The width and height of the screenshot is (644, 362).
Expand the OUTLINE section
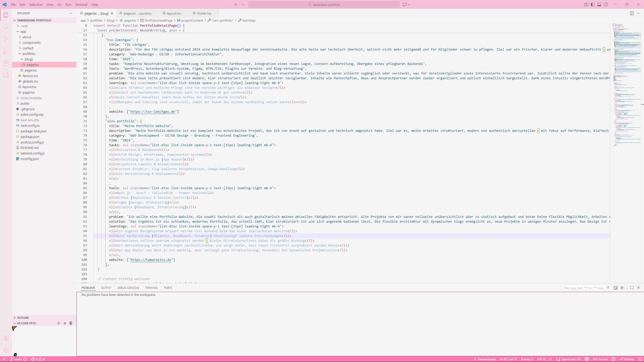point(23,318)
